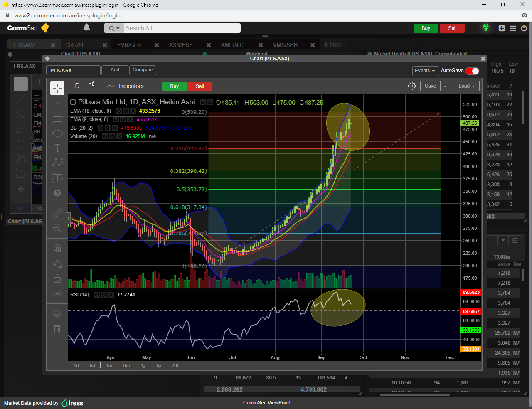Add a New workspace tab

coord(332,44)
